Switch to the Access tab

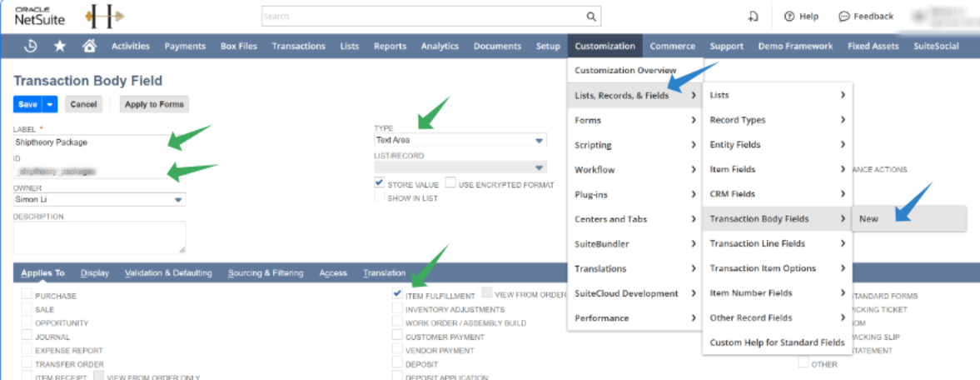(332, 273)
